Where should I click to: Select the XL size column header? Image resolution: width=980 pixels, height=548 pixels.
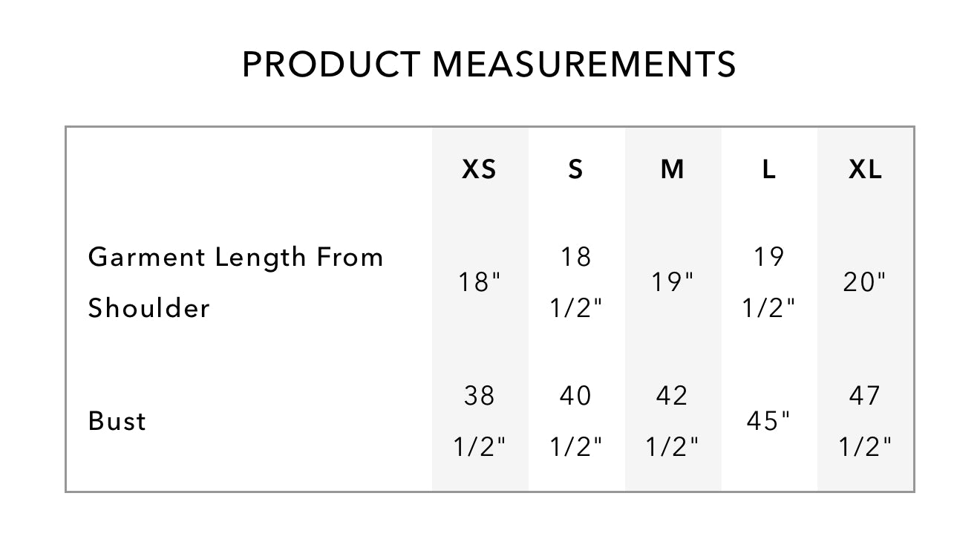point(866,170)
